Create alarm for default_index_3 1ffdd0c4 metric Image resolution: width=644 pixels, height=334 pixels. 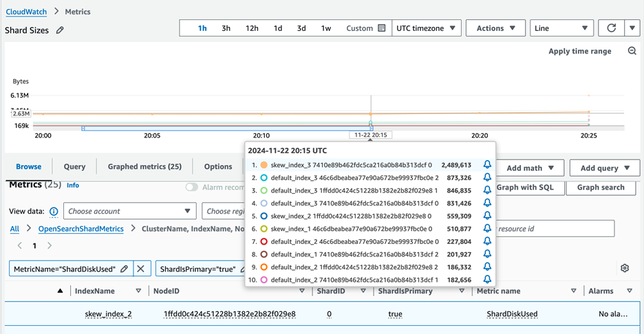click(x=487, y=190)
